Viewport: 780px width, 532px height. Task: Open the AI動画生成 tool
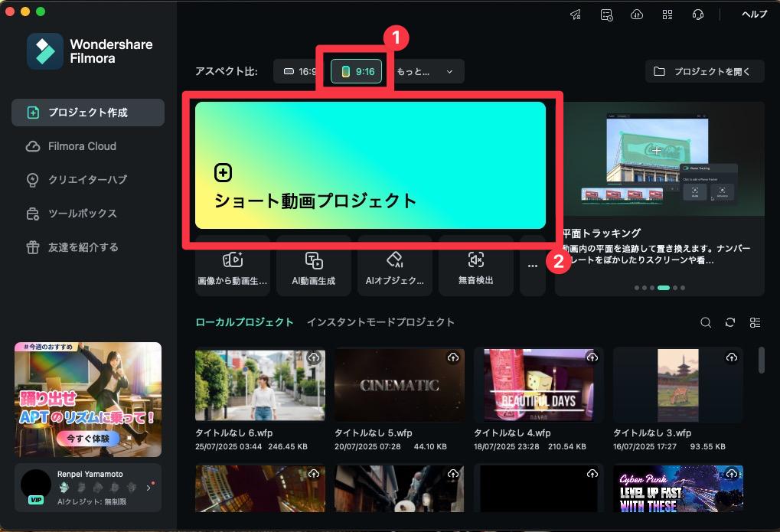(x=314, y=266)
